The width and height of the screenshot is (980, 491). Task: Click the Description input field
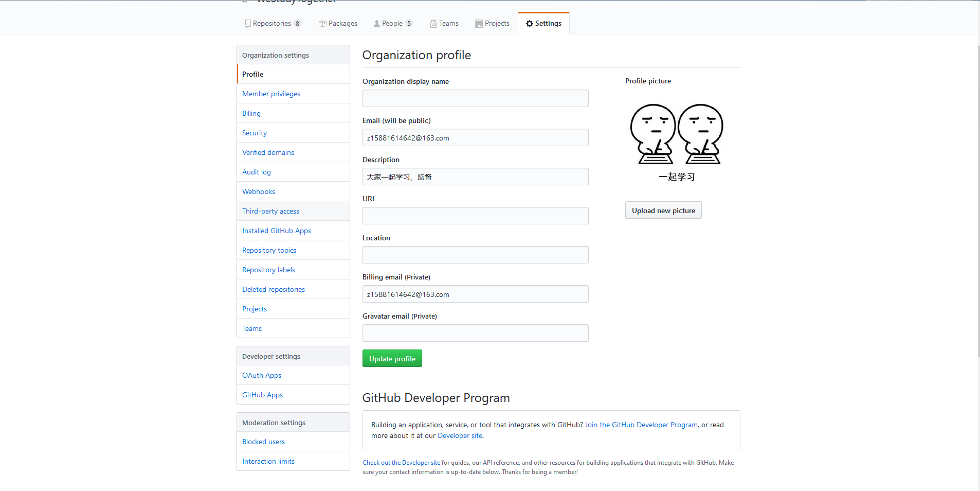(475, 177)
